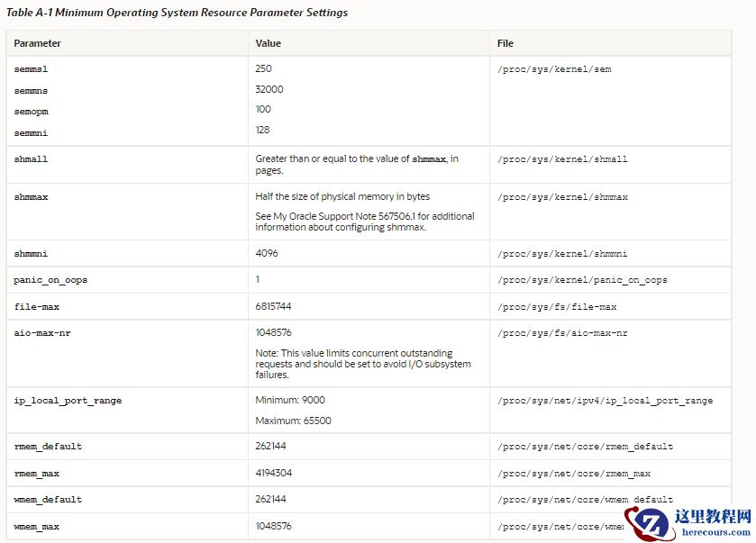This screenshot has width=756, height=543.
Task: Select the semmns value 32000
Action: coord(269,89)
